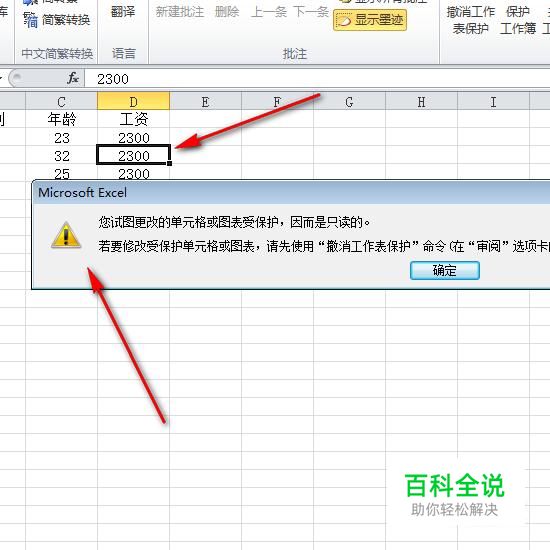
Task: Click the 2300 cell next to age 25
Action: click(x=133, y=173)
